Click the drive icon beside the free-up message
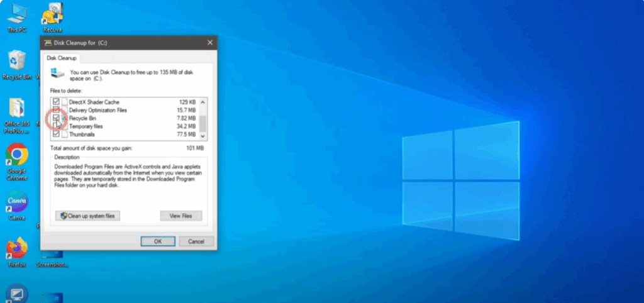 tap(57, 74)
